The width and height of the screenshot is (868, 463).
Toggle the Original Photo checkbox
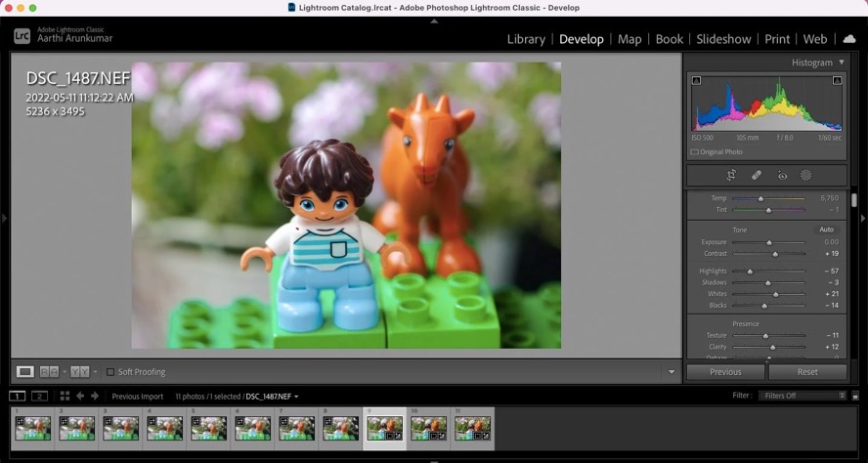[695, 152]
